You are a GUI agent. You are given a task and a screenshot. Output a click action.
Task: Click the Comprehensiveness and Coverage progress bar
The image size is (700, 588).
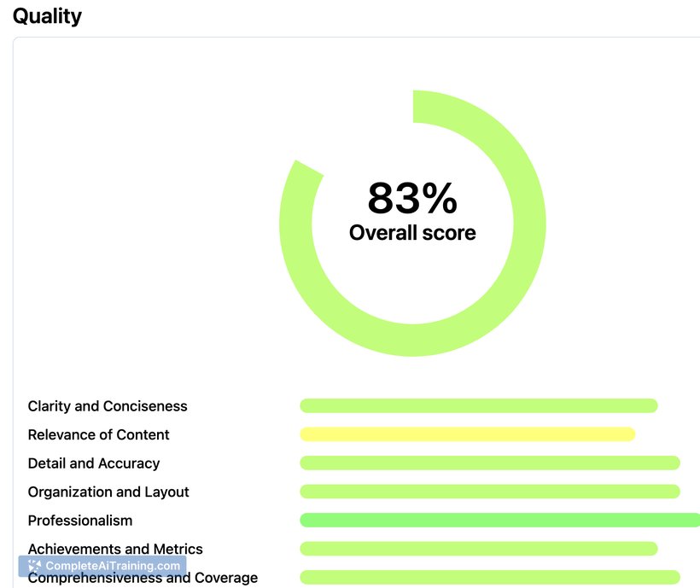tap(490, 577)
